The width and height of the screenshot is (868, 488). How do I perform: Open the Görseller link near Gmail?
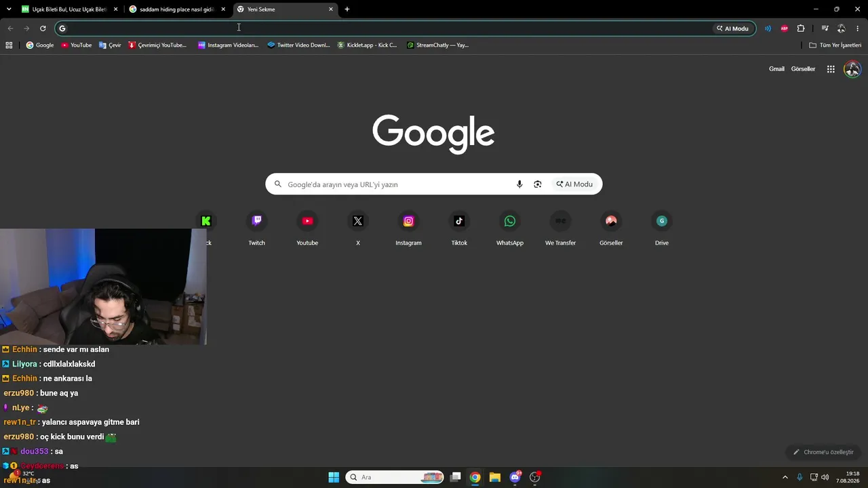[x=803, y=69]
